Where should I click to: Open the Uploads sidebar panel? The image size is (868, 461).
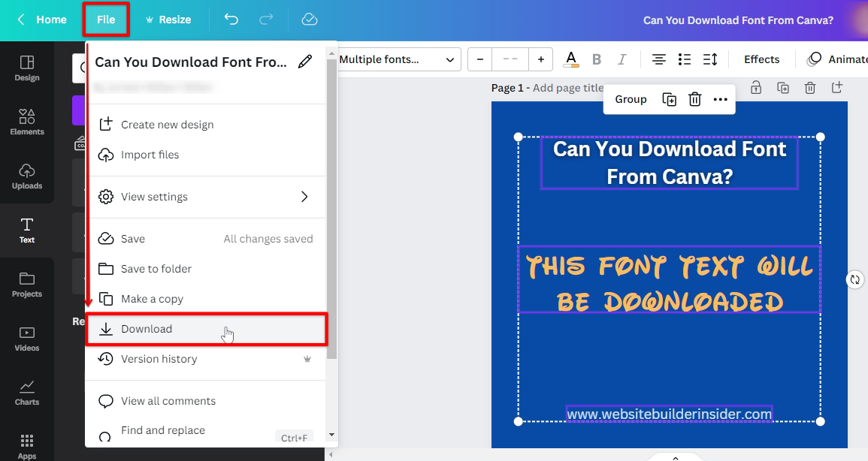27,174
